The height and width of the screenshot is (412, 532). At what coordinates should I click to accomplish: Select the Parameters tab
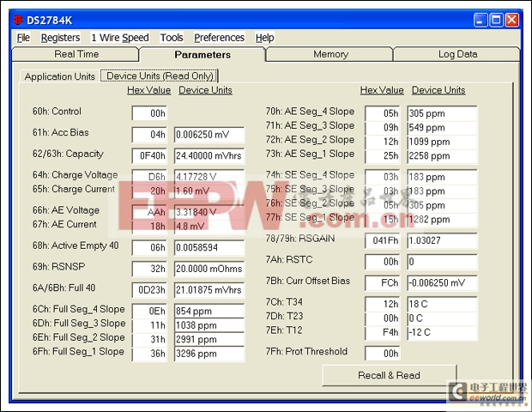click(x=203, y=55)
